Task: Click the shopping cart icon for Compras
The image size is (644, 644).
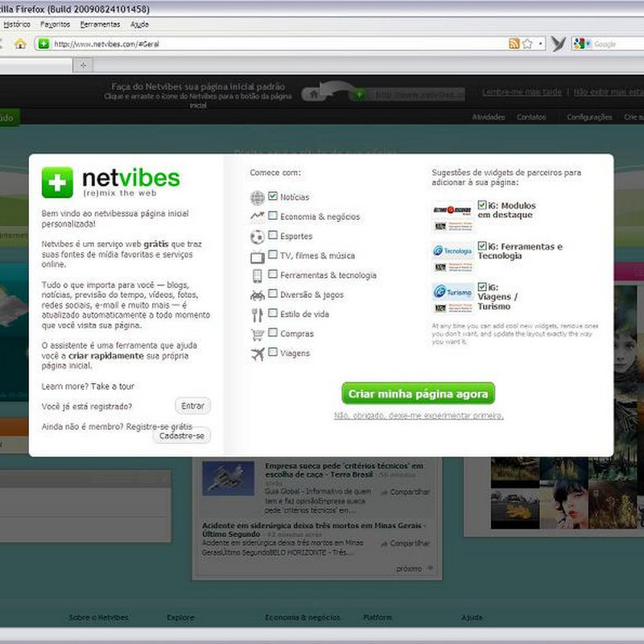Action: point(258,335)
